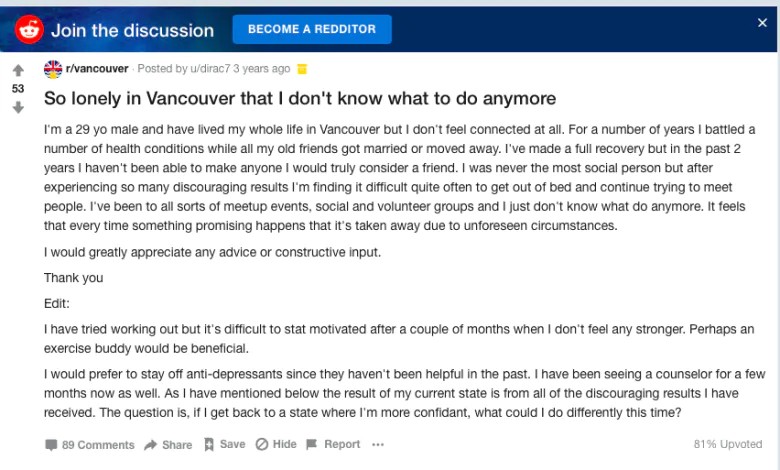This screenshot has height=470, width=780.
Task: Click the post title text
Action: 300,98
